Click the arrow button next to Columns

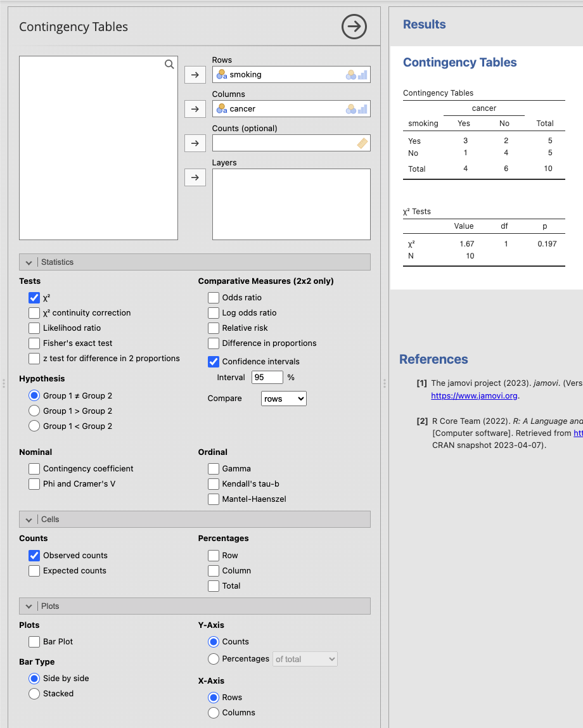point(195,109)
